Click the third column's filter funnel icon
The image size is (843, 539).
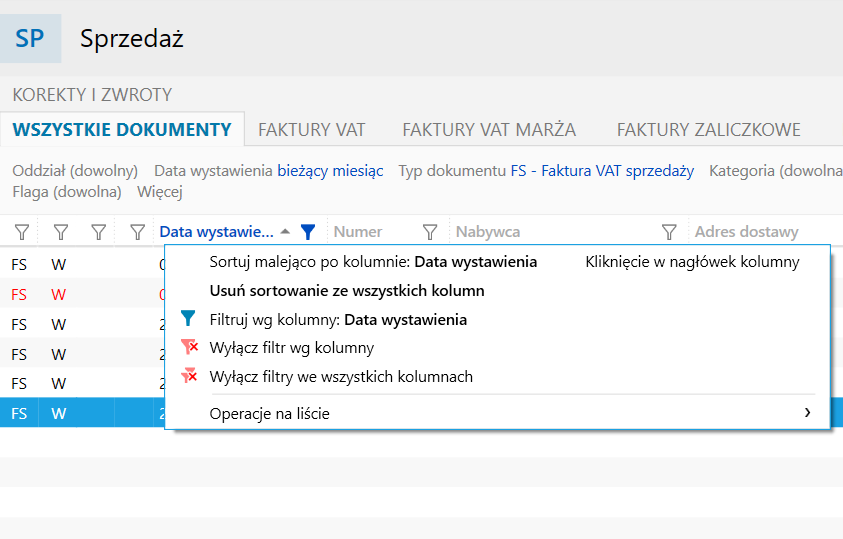[98, 232]
